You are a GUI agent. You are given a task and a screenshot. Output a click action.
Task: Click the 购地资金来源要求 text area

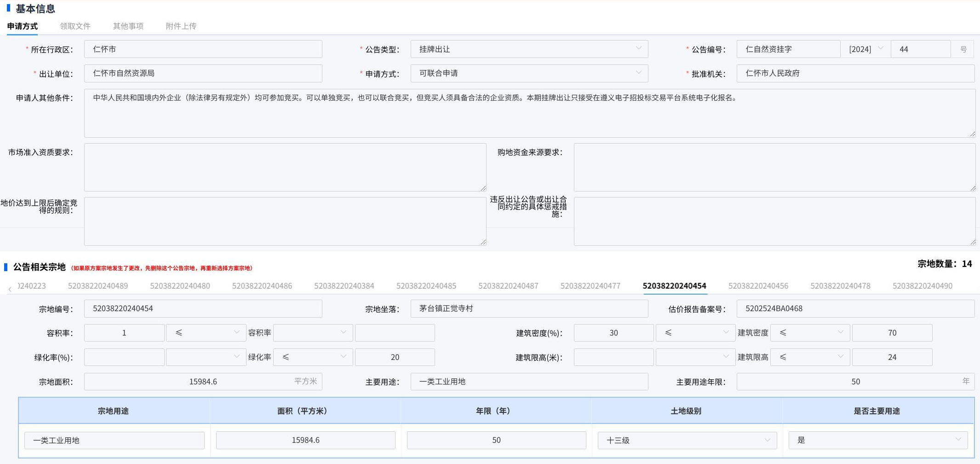(774, 167)
